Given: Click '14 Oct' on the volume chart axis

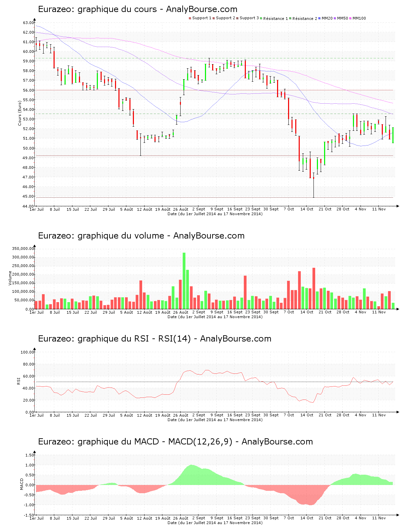Looking at the screenshot, I should [x=307, y=312].
